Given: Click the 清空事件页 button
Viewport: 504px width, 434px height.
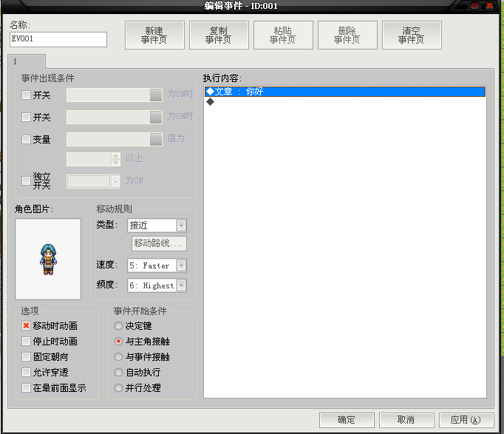Looking at the screenshot, I should (x=412, y=35).
